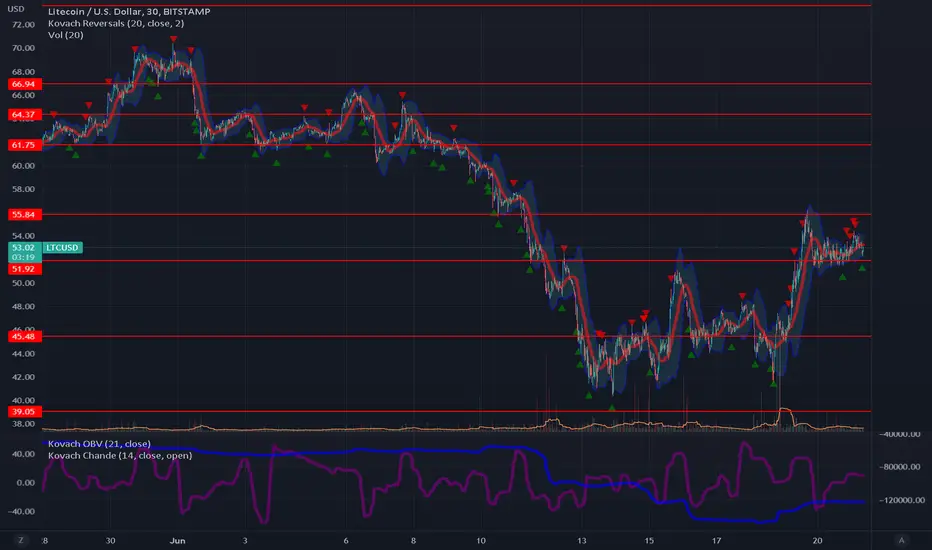Click the Jun label on the date axis
Viewport: 932px width, 550px height.
[177, 540]
